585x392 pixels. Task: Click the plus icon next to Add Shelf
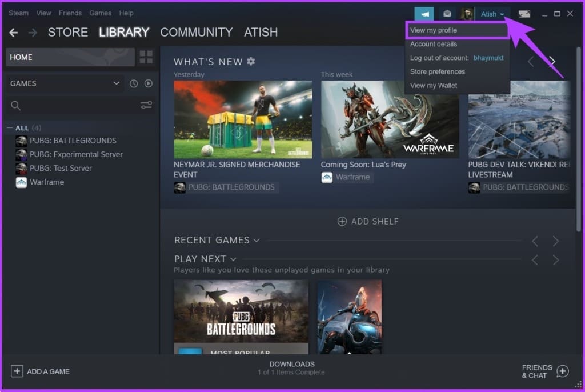342,221
